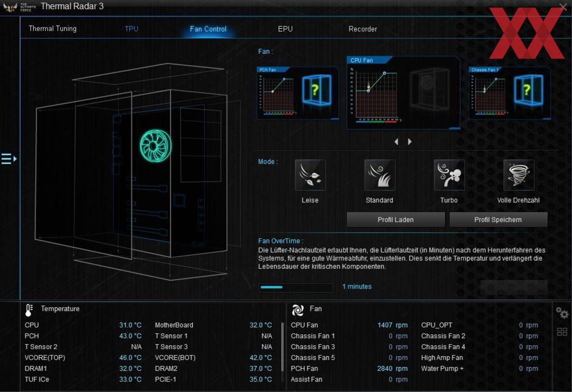Click the greyed-out button beside fan overtime slider

pos(514,288)
